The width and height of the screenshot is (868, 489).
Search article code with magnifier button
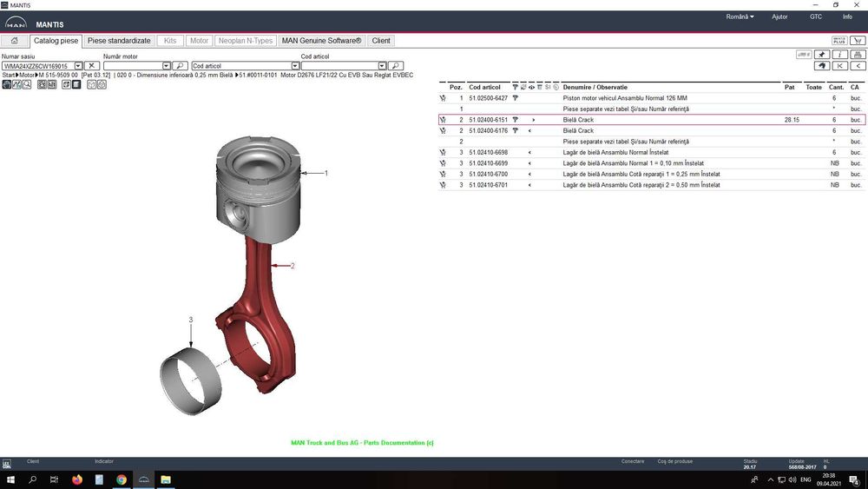coord(396,66)
